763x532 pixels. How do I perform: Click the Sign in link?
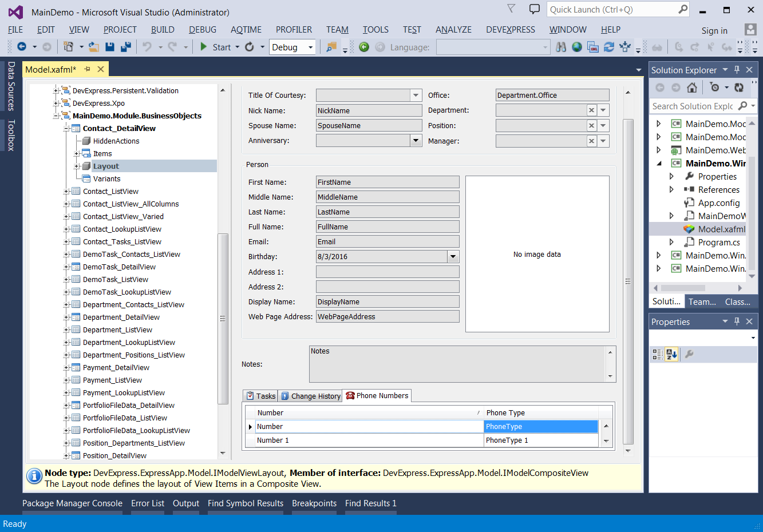coord(714,30)
